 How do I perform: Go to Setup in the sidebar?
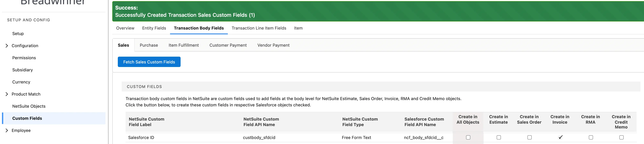click(18, 34)
